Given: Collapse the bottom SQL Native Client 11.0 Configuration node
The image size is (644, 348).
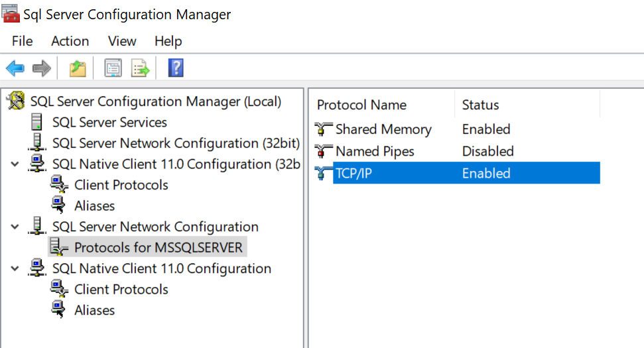Looking at the screenshot, I should click(x=15, y=268).
